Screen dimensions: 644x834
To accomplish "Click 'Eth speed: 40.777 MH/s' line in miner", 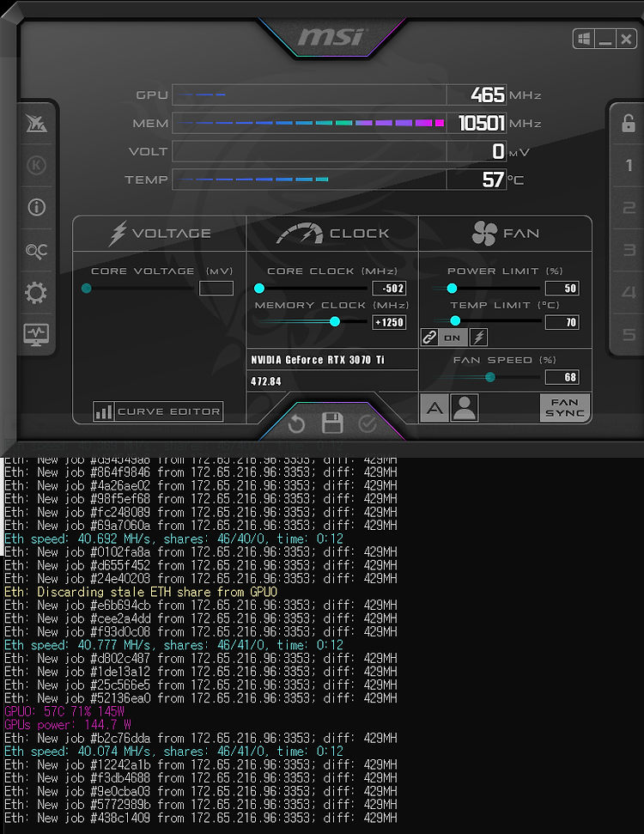I will tap(174, 645).
